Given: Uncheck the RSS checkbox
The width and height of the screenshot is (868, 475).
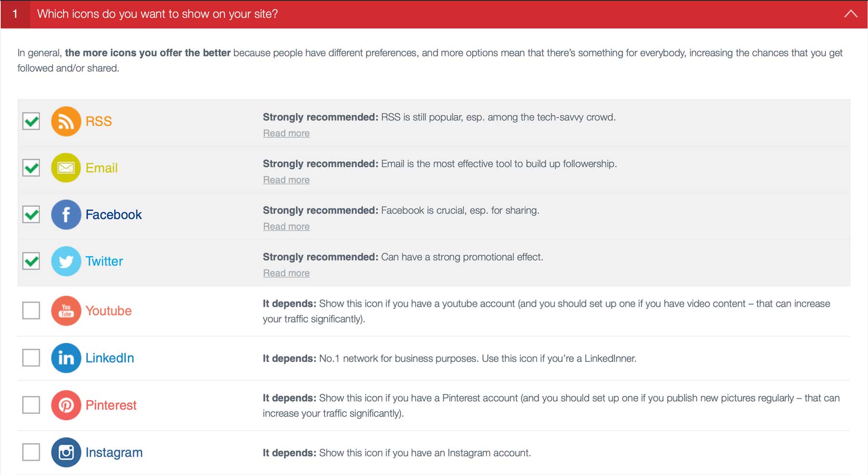Looking at the screenshot, I should coord(31,121).
